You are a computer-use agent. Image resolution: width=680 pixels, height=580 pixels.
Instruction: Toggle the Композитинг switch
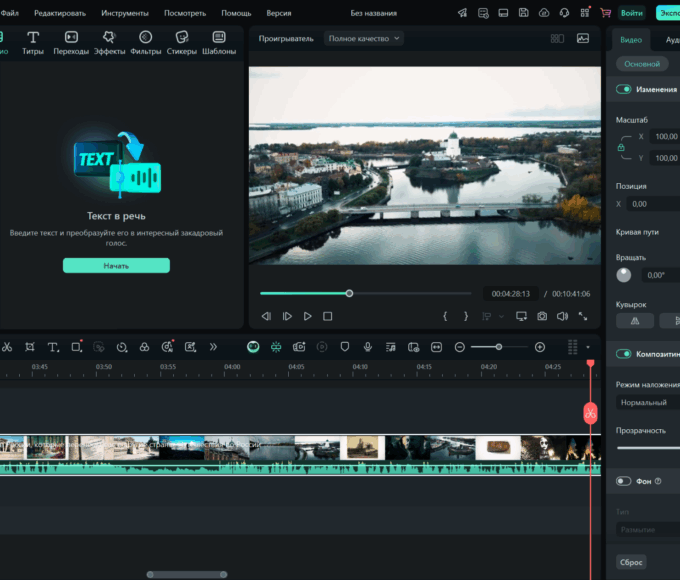623,354
